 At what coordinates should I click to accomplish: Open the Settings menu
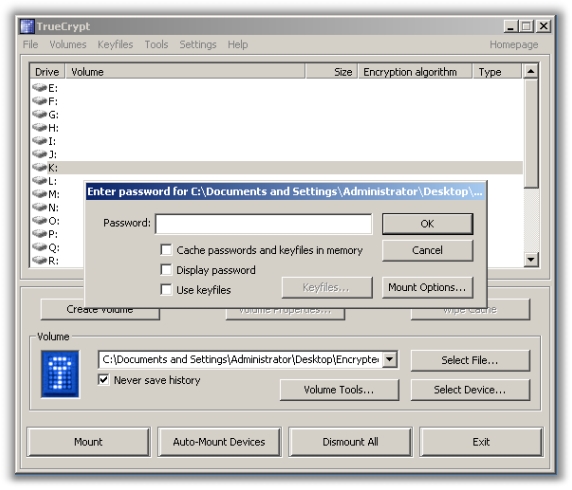tap(198, 45)
